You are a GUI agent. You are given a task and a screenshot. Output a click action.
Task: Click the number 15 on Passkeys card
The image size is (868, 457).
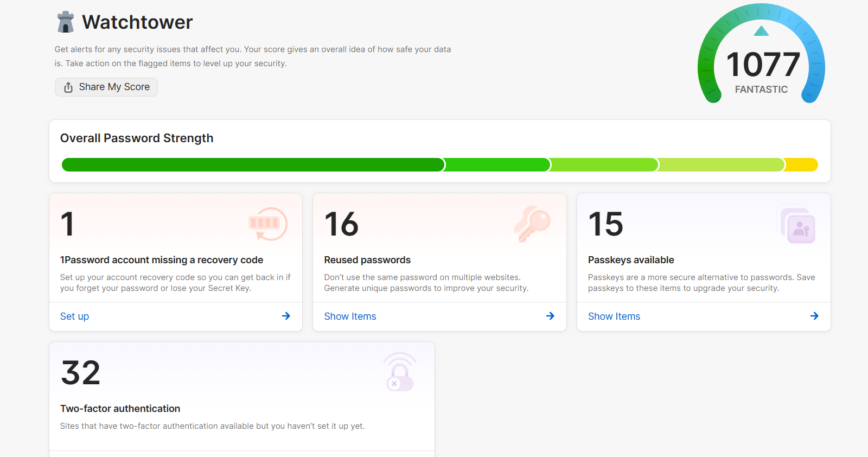tap(606, 224)
